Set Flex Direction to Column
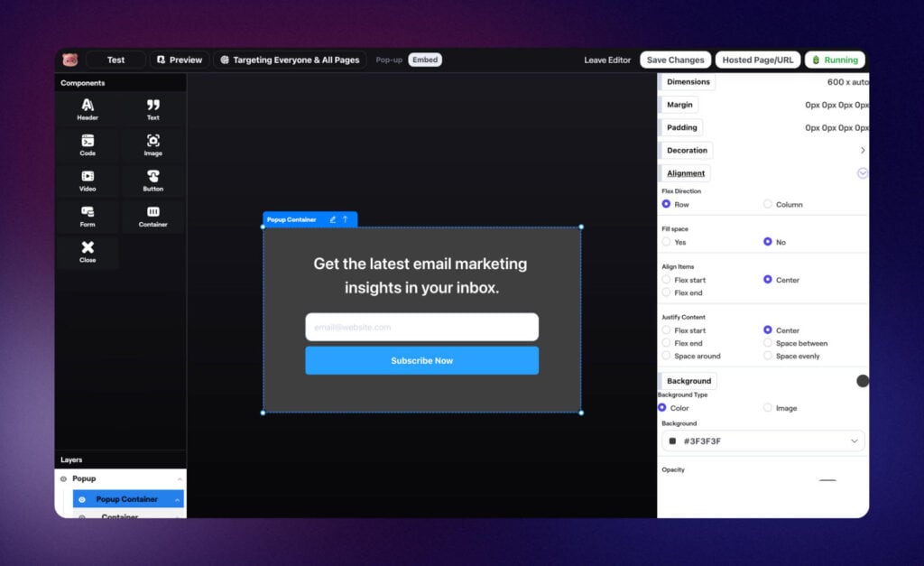 [x=768, y=205]
